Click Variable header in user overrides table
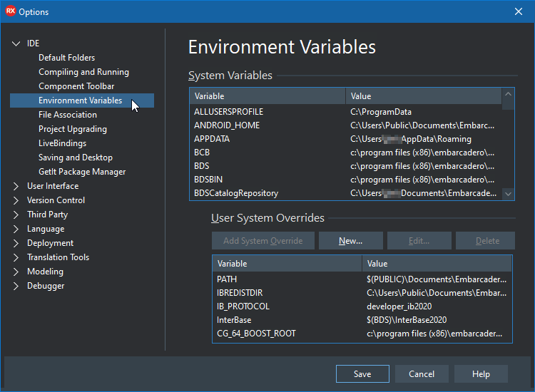 pyautogui.click(x=287, y=264)
